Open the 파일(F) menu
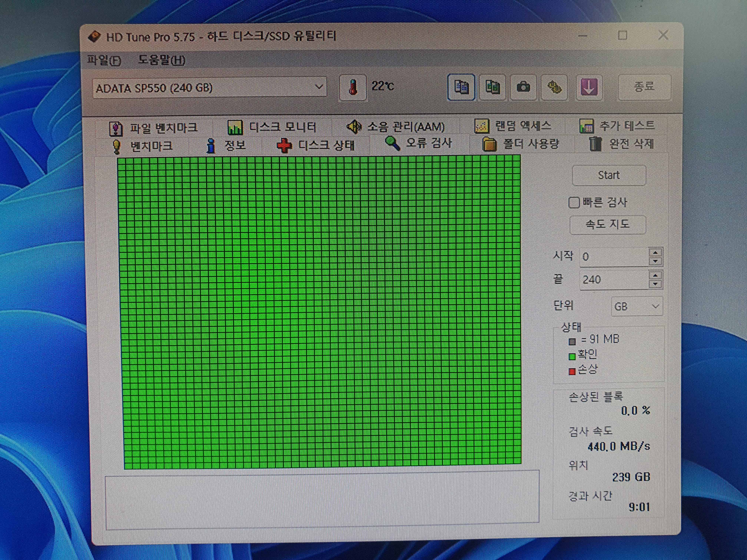 pyautogui.click(x=104, y=60)
